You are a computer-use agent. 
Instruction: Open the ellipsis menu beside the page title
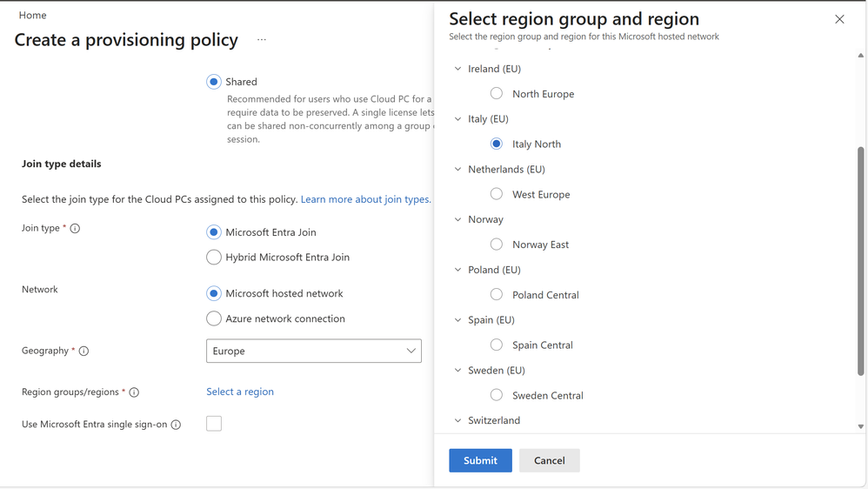point(262,40)
